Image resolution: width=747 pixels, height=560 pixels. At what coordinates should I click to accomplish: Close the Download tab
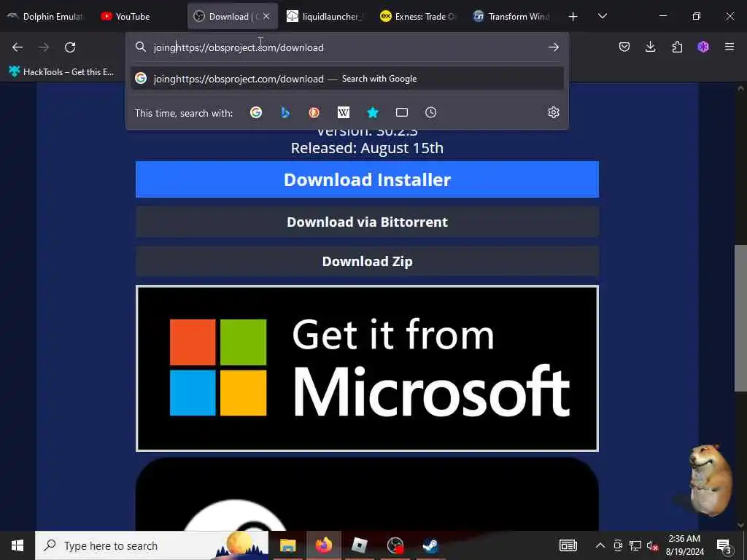pyautogui.click(x=266, y=16)
